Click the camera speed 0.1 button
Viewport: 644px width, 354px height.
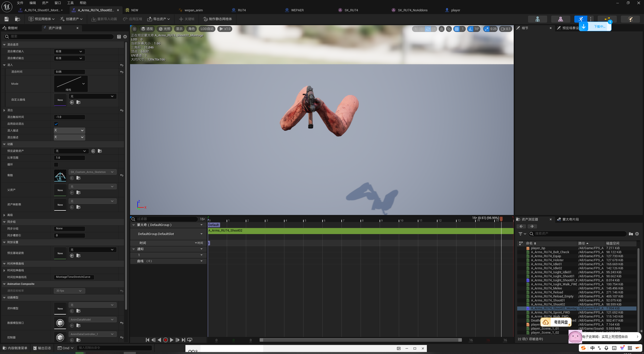tap(506, 29)
